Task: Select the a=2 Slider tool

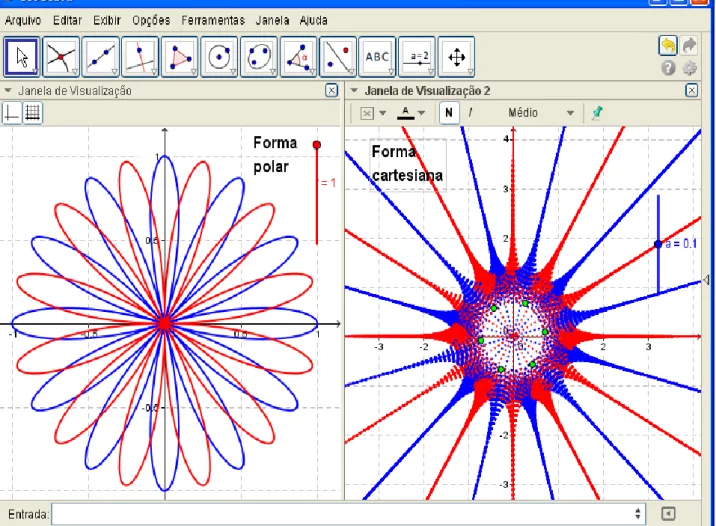Action: coord(417,57)
